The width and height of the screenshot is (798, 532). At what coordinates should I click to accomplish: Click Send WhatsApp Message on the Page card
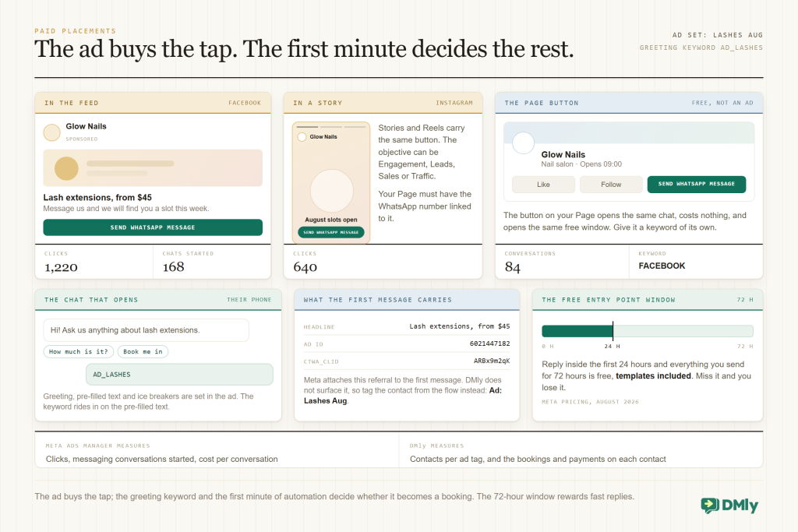[x=696, y=184]
